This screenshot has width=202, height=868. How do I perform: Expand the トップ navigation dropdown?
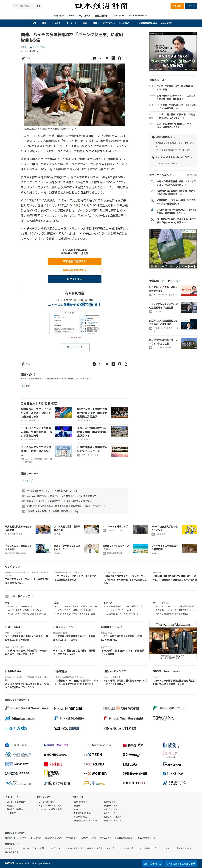(x=34, y=23)
